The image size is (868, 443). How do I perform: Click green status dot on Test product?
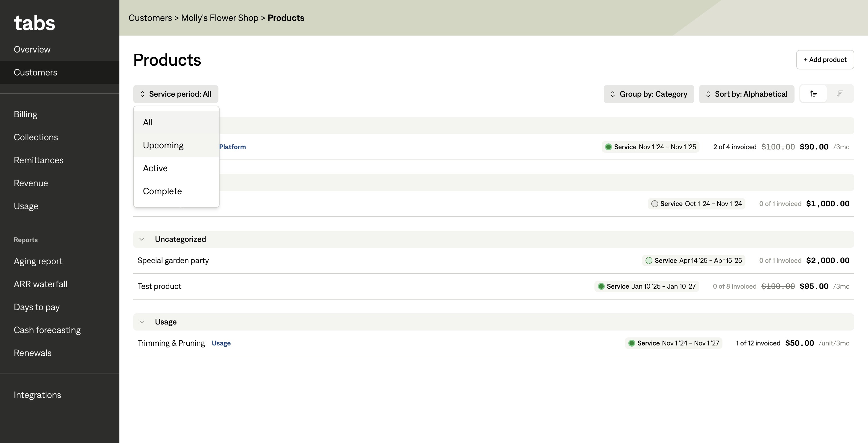click(x=601, y=286)
